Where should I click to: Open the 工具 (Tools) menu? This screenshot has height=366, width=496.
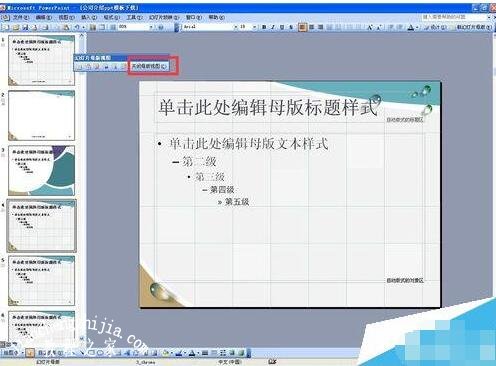[x=134, y=17]
